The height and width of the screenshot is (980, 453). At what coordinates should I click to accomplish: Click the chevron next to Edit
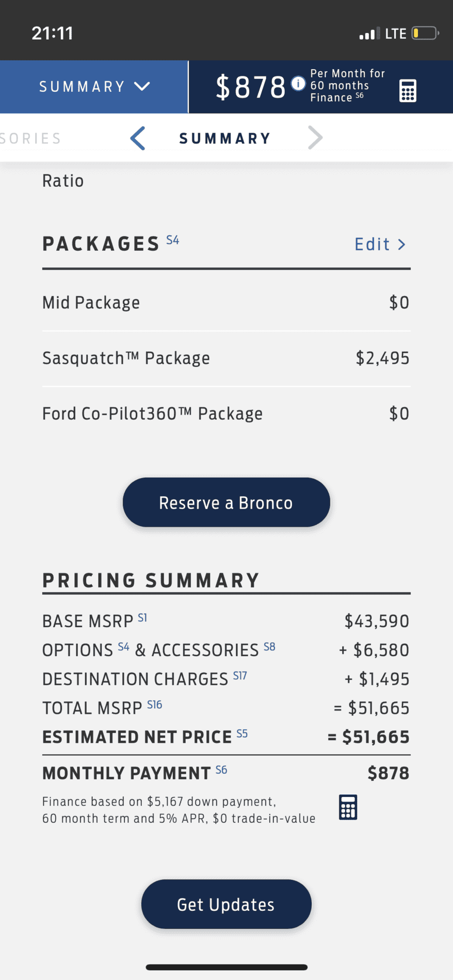tap(401, 244)
